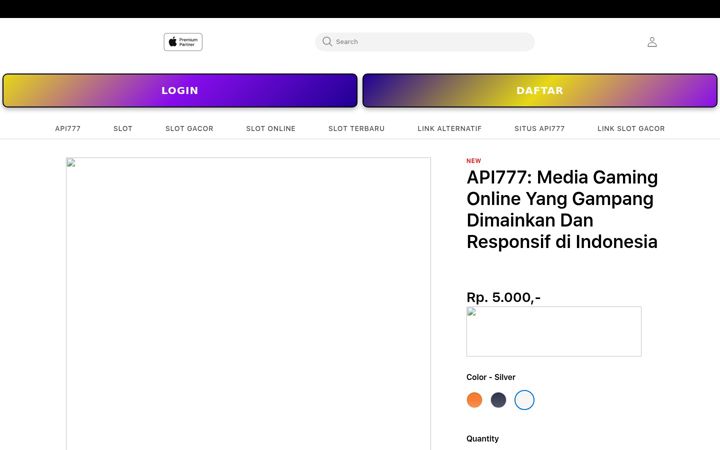
Task: Open the SLOT ONLINE menu item
Action: [270, 129]
